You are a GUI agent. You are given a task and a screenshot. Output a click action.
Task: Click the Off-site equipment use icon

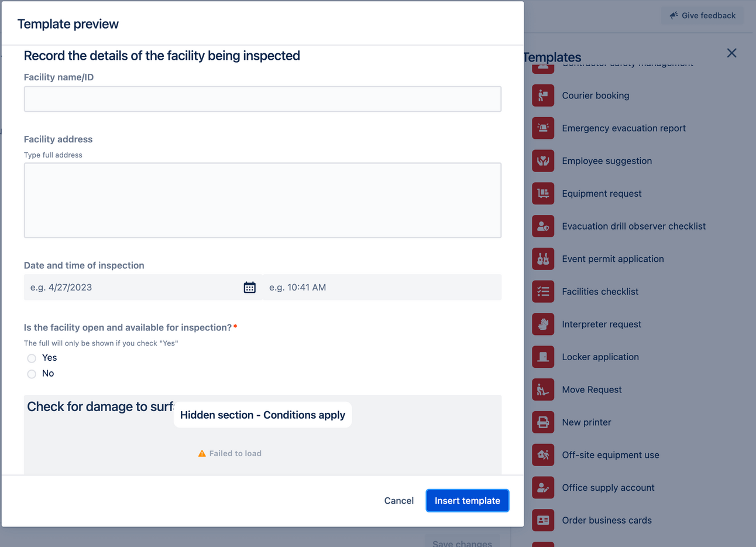pos(543,455)
